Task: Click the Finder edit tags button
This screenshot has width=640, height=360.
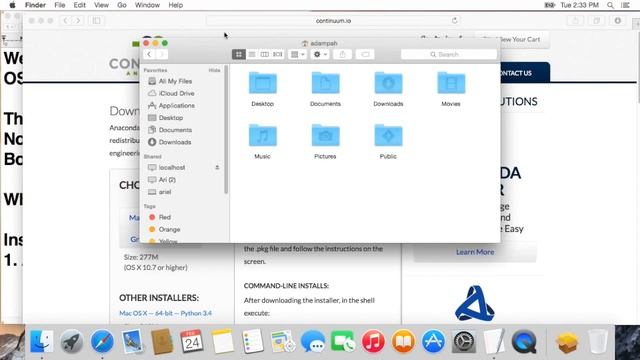Action: click(365, 54)
